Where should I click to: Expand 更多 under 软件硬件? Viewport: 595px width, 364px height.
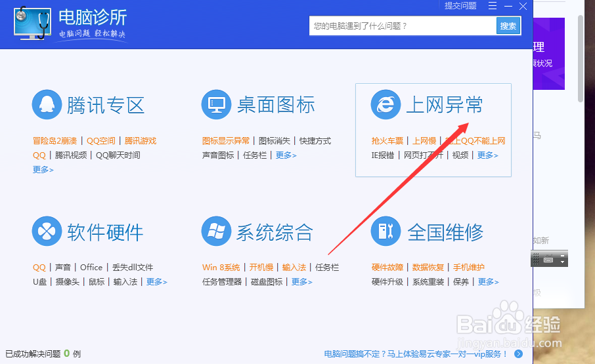point(157,282)
